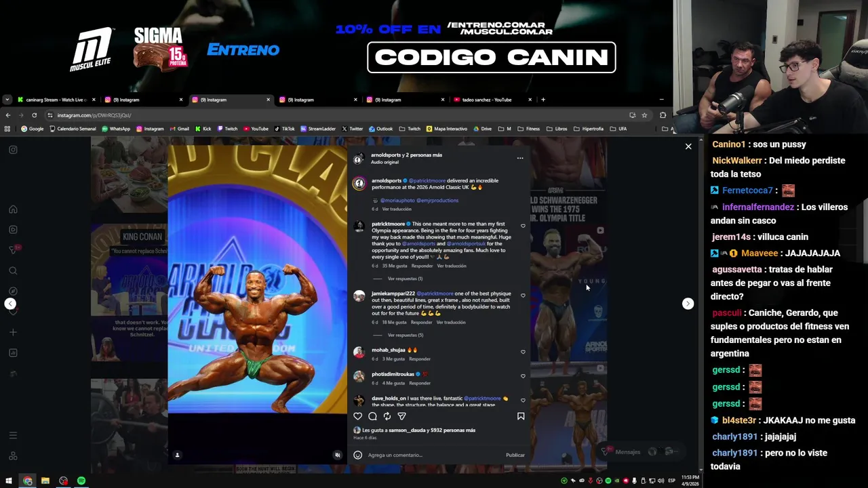868x488 pixels.
Task: Open Spotify from the taskbar
Action: (81, 481)
